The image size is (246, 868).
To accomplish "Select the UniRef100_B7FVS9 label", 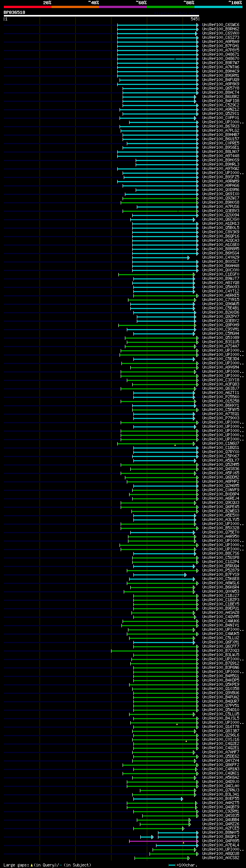I will [221, 575].
